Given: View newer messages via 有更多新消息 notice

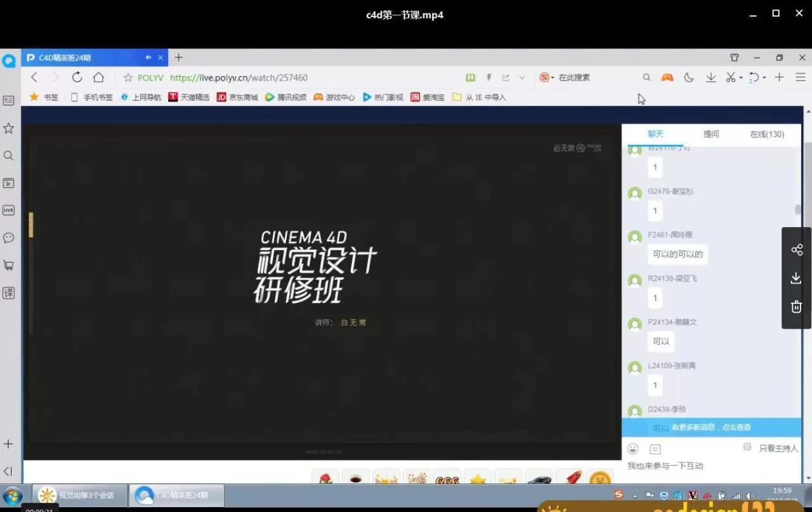Looking at the screenshot, I should pyautogui.click(x=712, y=427).
